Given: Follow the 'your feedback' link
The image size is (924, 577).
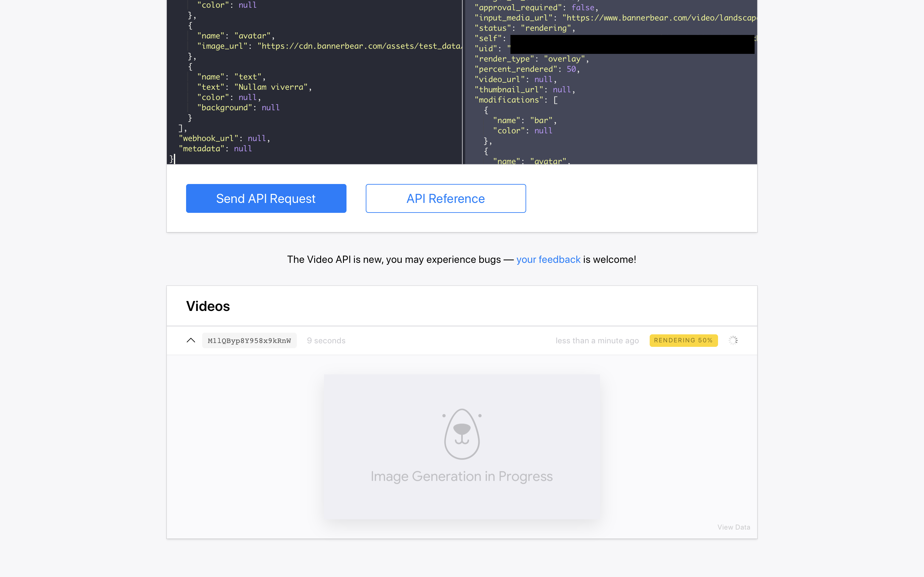Looking at the screenshot, I should [548, 260].
